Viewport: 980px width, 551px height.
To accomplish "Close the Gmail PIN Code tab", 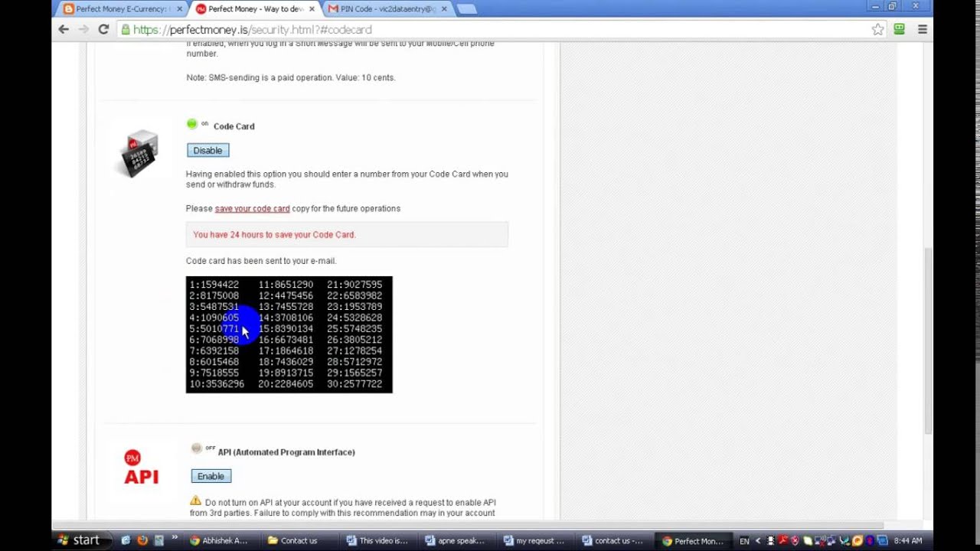I will [444, 9].
